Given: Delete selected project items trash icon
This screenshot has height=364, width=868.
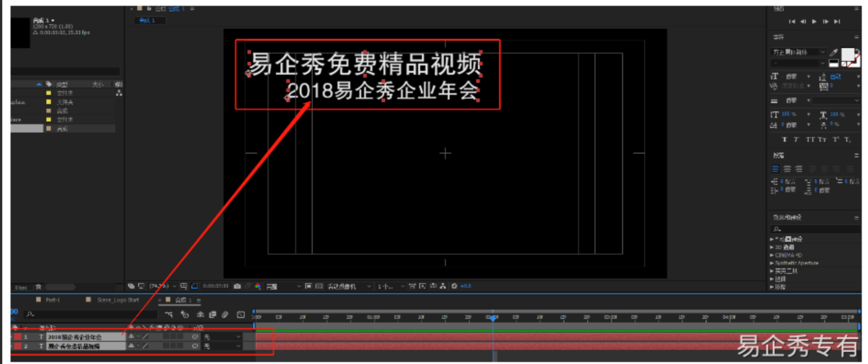Looking at the screenshot, I should 38,287.
